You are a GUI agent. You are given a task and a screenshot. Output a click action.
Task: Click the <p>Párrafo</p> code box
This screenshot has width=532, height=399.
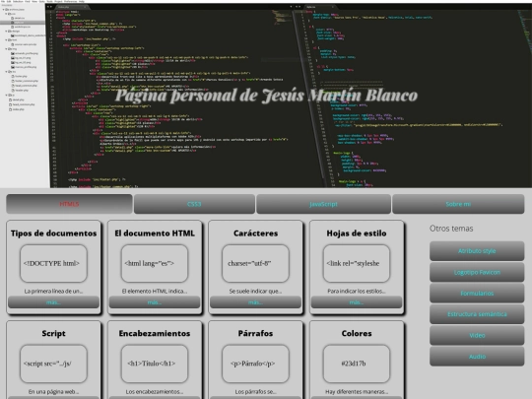(x=255, y=364)
